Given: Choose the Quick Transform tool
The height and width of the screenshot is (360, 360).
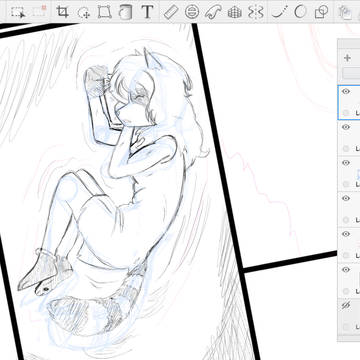Looking at the screenshot, I should [83, 12].
